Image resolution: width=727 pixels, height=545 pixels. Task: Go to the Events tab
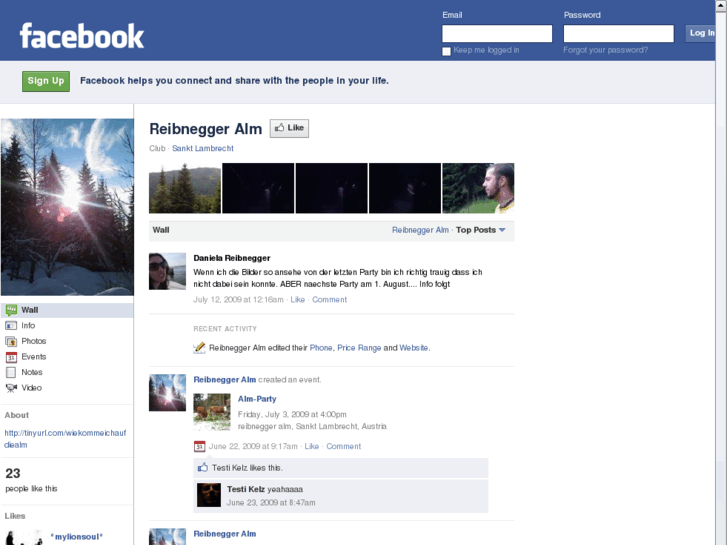pyautogui.click(x=67, y=357)
